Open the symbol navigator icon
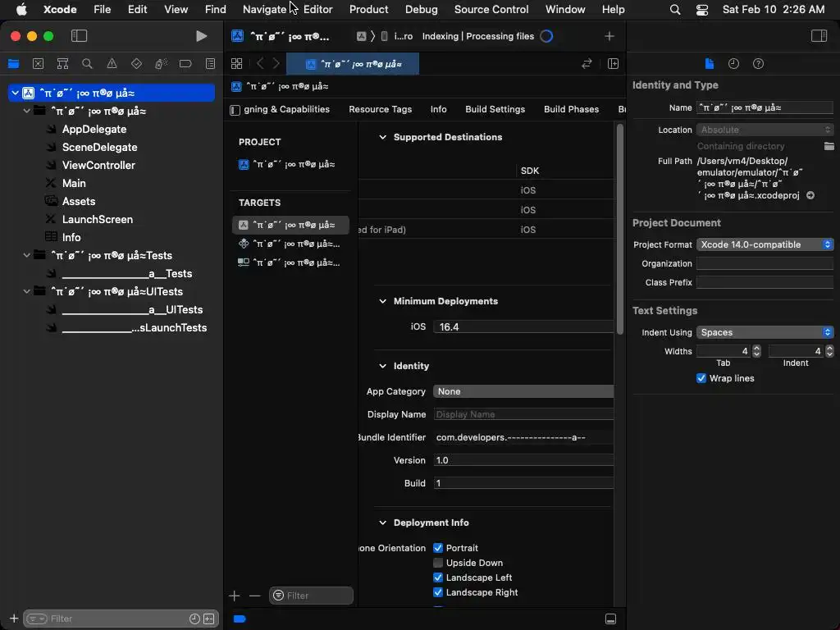Viewport: 840px width, 630px height. click(x=62, y=64)
